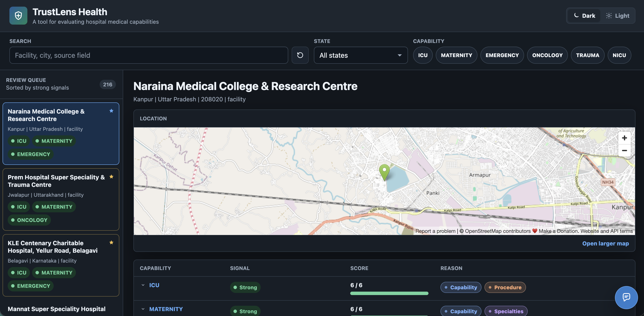Click the Panki label on the map
Screen dimensions: 644x316
[433, 193]
